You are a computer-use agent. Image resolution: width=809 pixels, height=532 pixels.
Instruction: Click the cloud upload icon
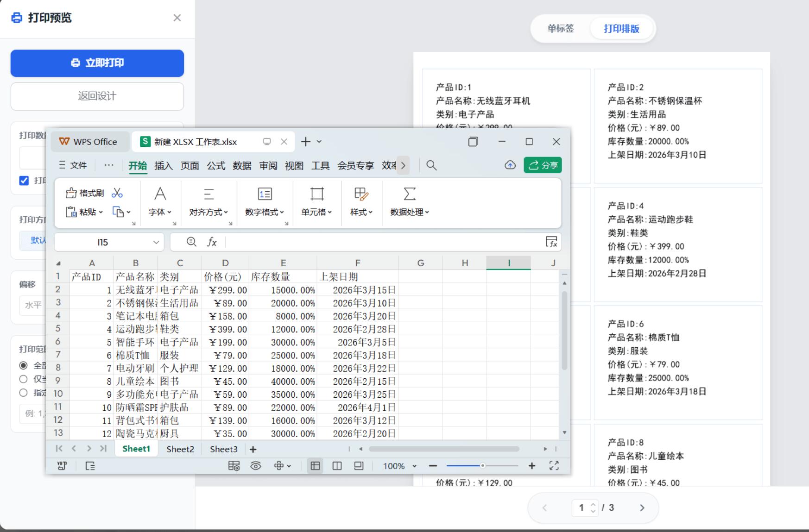(x=510, y=165)
